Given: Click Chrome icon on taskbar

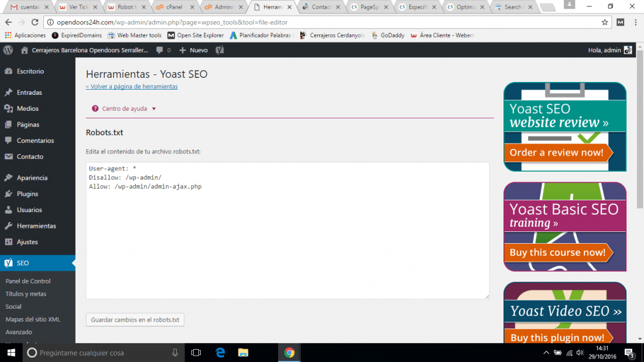Looking at the screenshot, I should click(x=289, y=353).
